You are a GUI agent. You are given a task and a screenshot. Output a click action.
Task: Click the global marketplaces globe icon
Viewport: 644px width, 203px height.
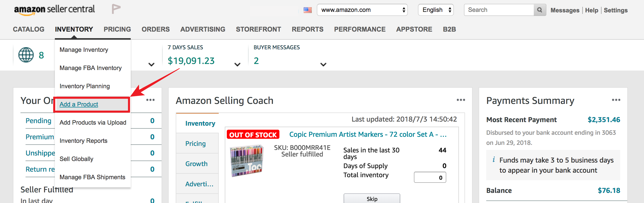coord(26,55)
